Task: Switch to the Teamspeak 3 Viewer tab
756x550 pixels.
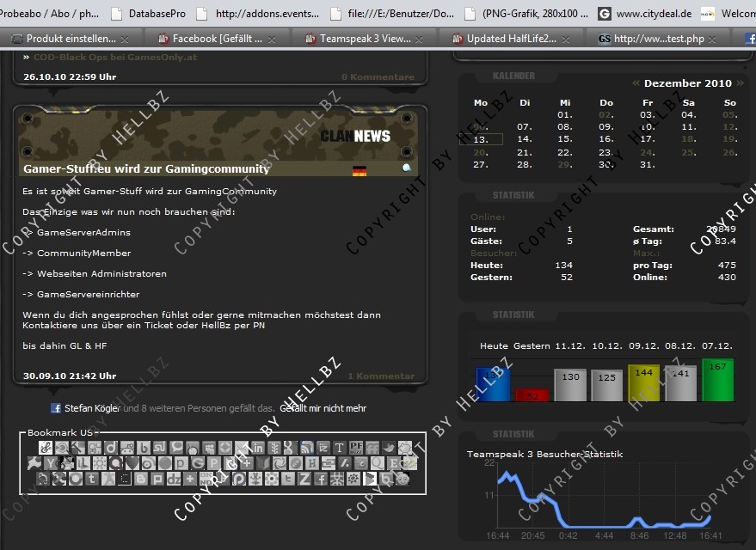Action: [366, 39]
